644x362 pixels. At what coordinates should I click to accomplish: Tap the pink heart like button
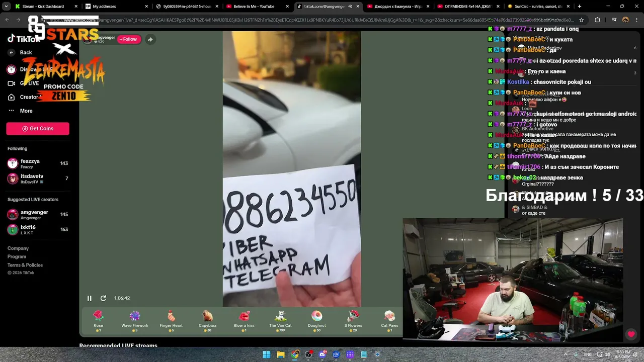click(x=631, y=334)
